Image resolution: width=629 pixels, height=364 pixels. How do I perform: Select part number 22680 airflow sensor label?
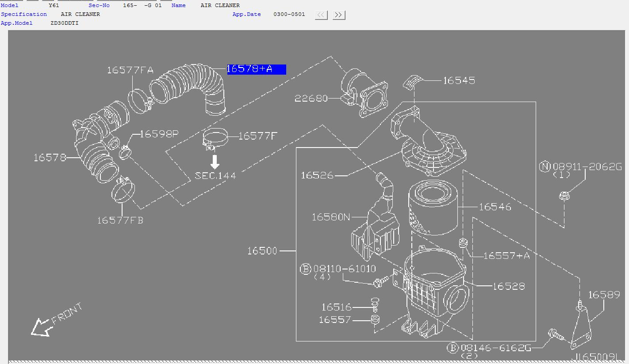click(311, 98)
